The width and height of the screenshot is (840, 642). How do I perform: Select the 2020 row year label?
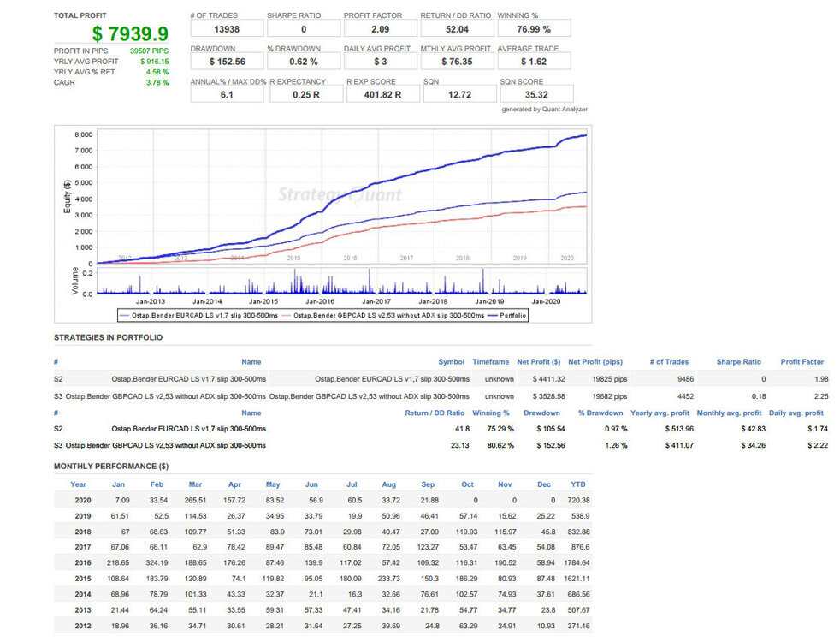point(83,501)
